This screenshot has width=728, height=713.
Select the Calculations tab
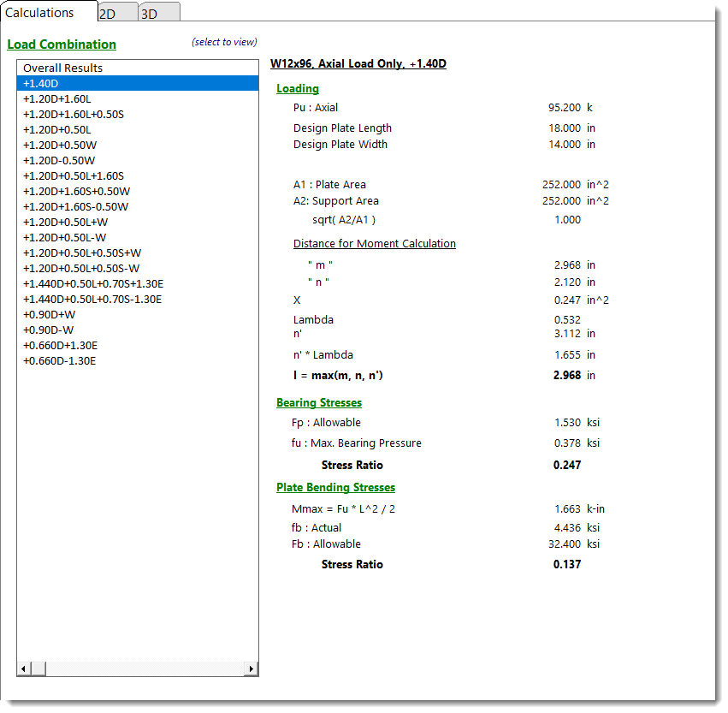[x=39, y=12]
